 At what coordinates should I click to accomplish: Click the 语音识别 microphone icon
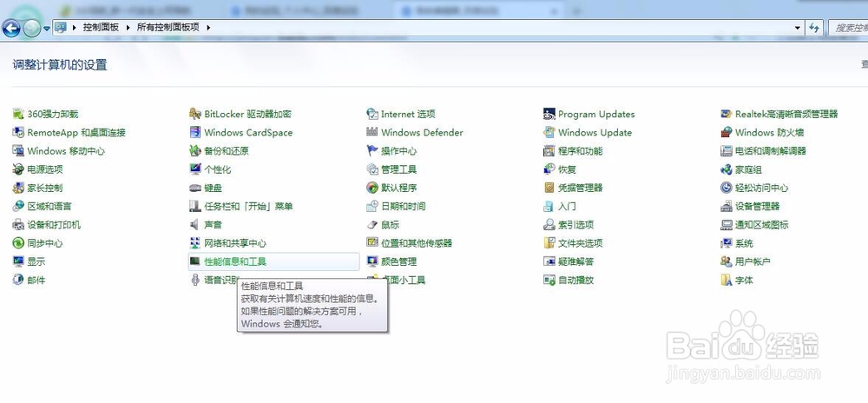click(194, 281)
